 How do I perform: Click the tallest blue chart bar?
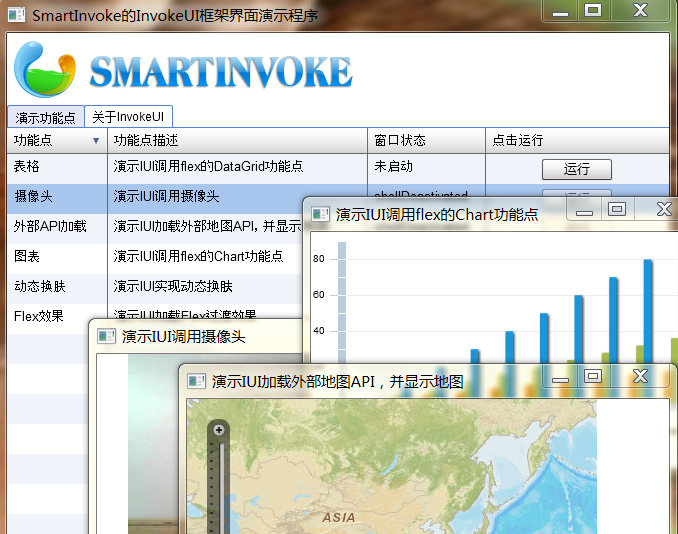[x=648, y=311]
